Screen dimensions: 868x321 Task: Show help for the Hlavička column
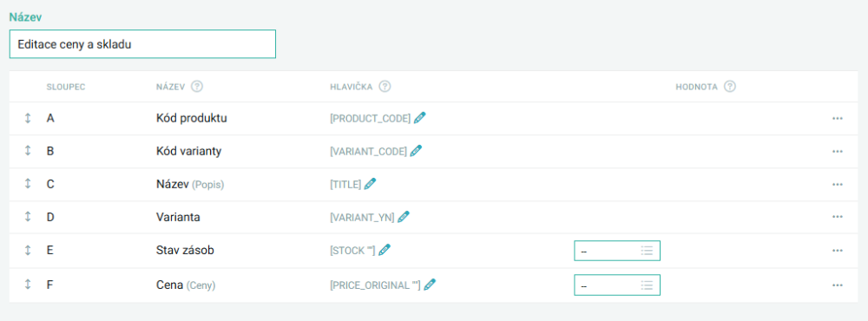click(x=385, y=87)
